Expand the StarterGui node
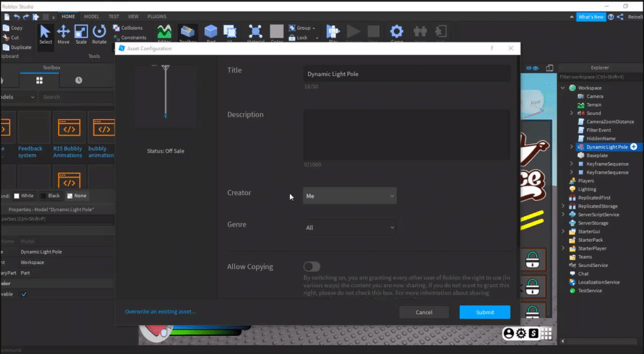 [563, 231]
